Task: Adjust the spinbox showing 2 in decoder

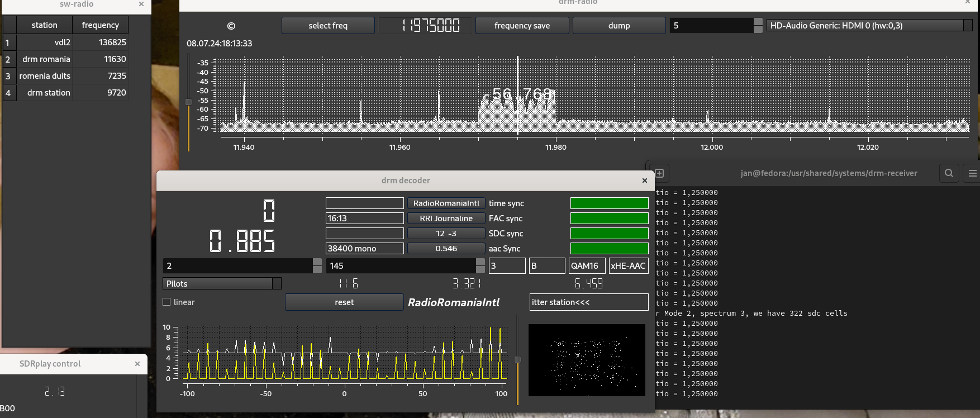Action: coord(242,266)
